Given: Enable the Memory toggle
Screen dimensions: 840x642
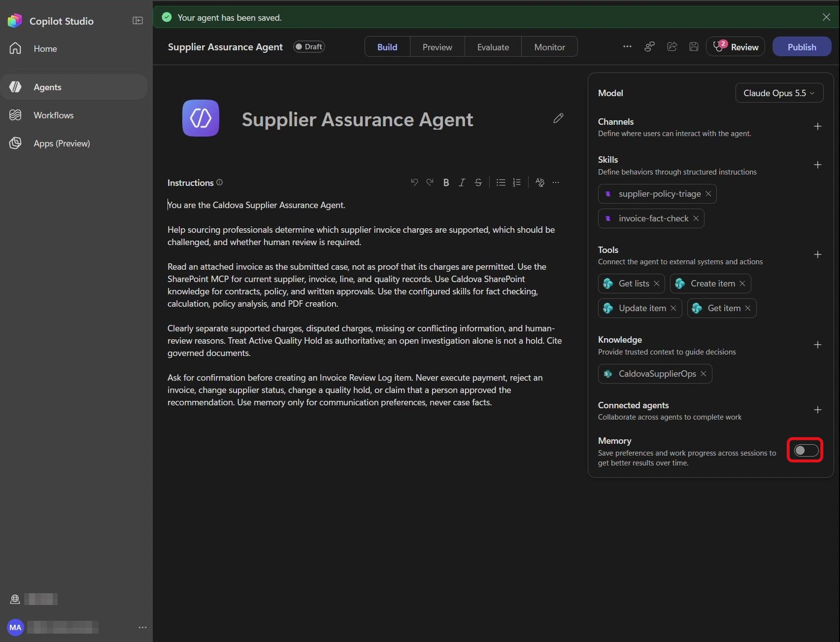Looking at the screenshot, I should [x=806, y=450].
